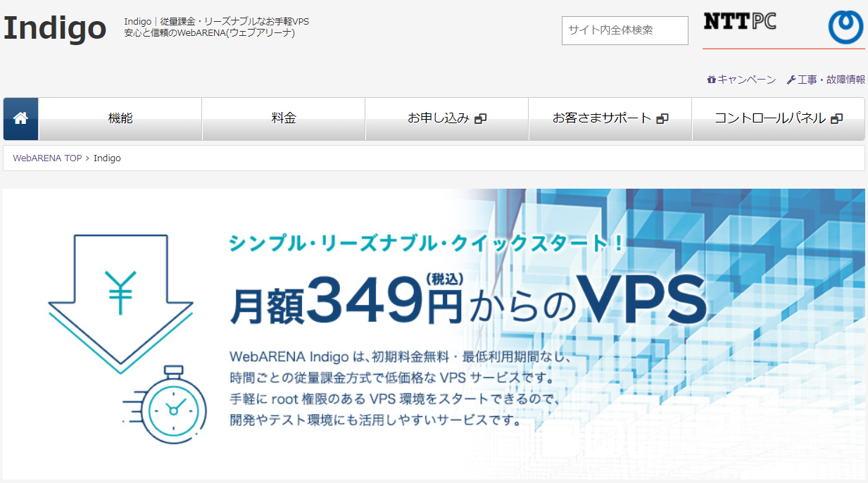Click the NTTPC logo

740,22
